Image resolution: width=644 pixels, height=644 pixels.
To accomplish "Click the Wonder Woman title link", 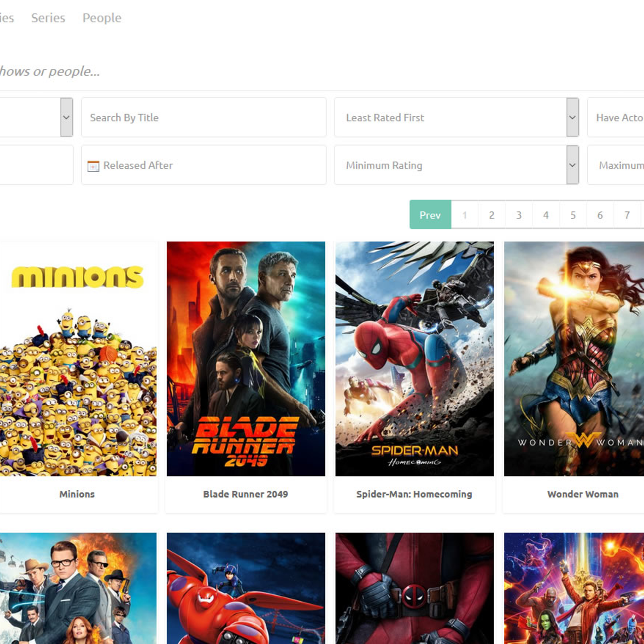I will click(x=583, y=494).
